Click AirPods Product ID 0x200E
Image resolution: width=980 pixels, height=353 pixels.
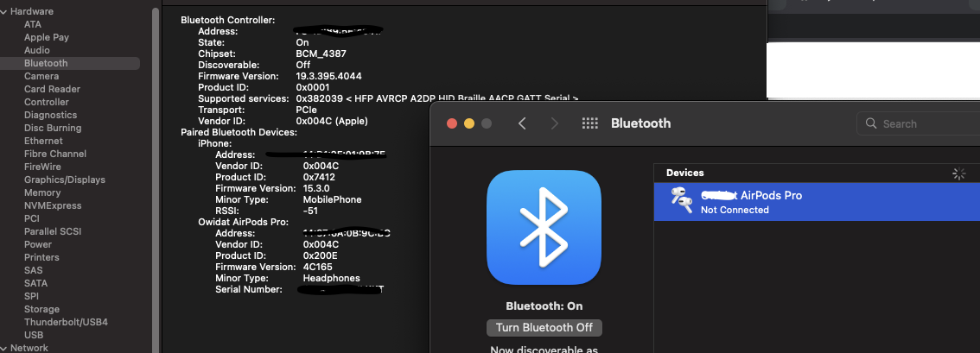(321, 255)
